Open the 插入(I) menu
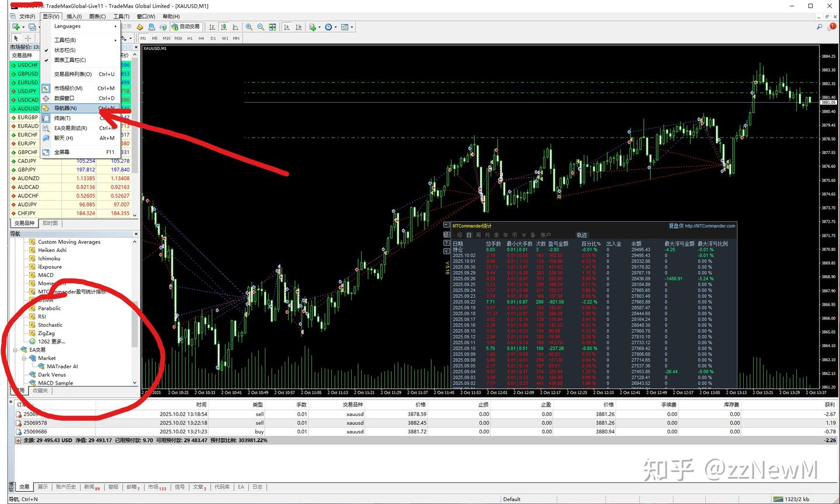 [x=74, y=16]
